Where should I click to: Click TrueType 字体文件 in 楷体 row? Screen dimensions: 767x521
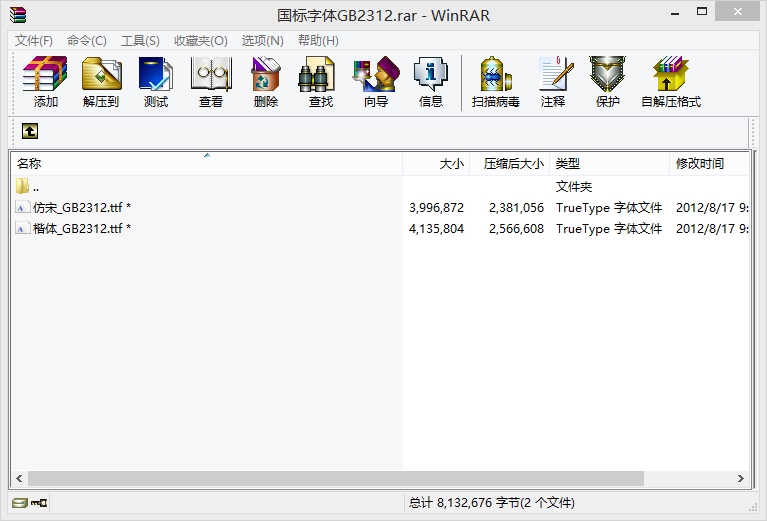tap(609, 229)
